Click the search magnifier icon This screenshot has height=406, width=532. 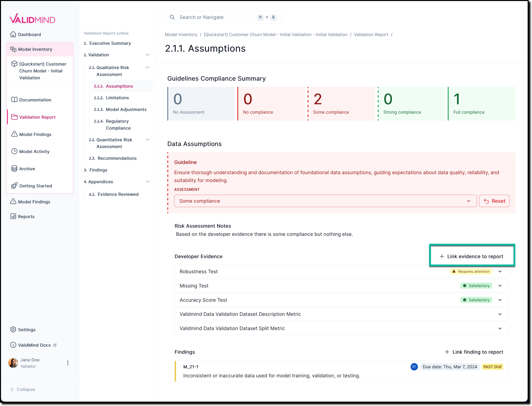pos(172,17)
